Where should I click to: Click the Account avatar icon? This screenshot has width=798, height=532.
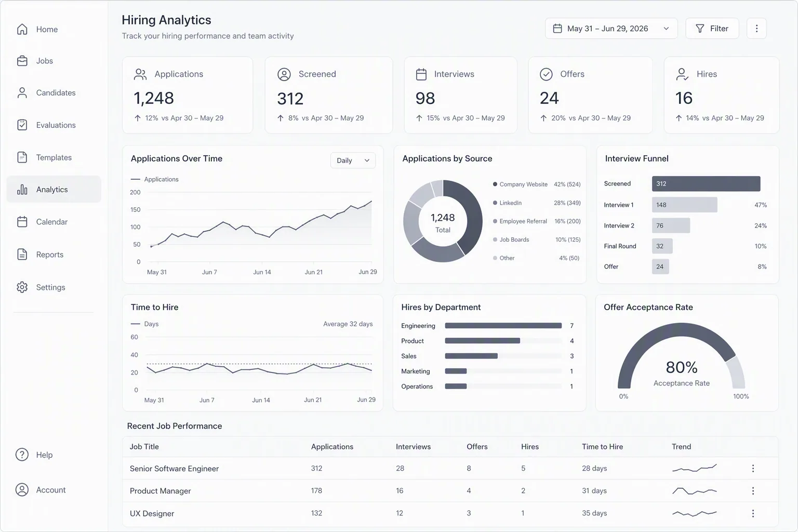22,490
